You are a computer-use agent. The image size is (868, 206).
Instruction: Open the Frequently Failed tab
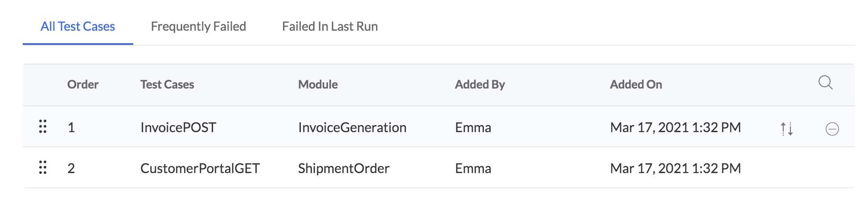(x=198, y=27)
